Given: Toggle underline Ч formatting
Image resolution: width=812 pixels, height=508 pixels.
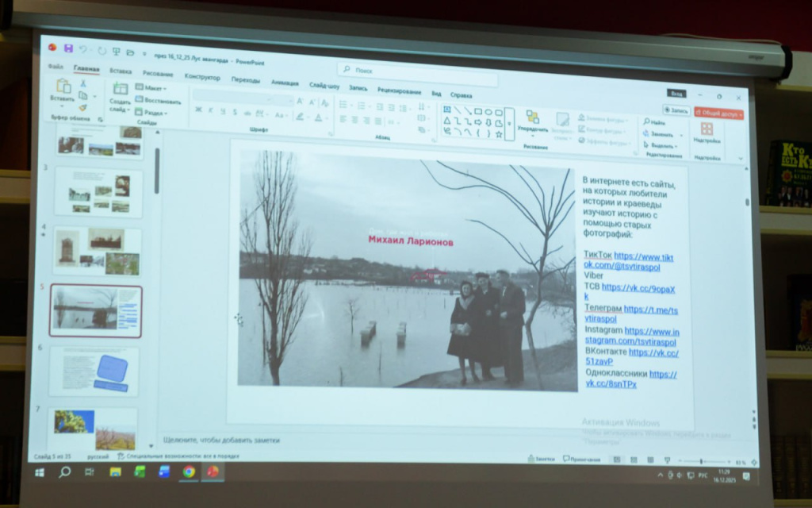Looking at the screenshot, I should (x=222, y=112).
